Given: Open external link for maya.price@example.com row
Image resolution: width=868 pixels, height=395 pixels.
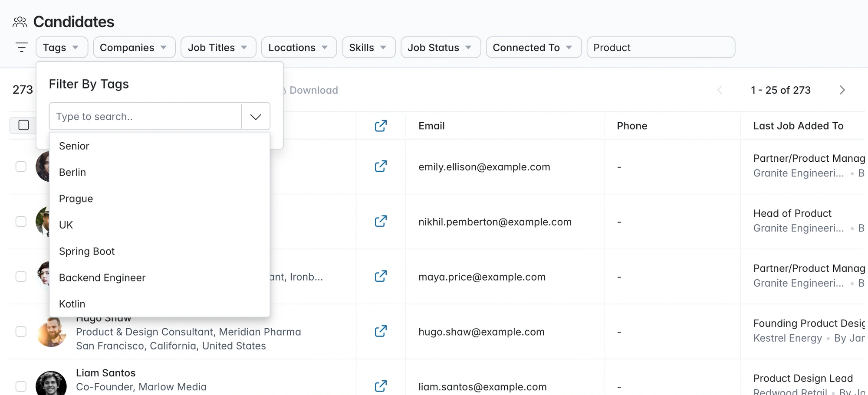Looking at the screenshot, I should click(x=381, y=277).
